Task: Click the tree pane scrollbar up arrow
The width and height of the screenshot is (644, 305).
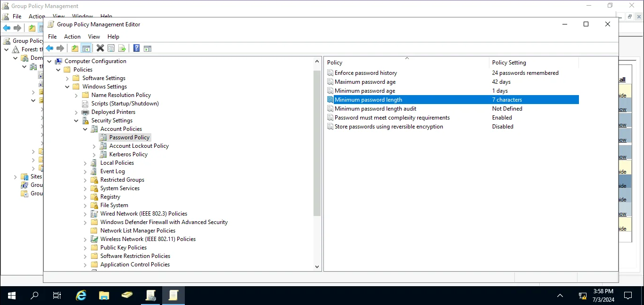Action: tap(317, 61)
